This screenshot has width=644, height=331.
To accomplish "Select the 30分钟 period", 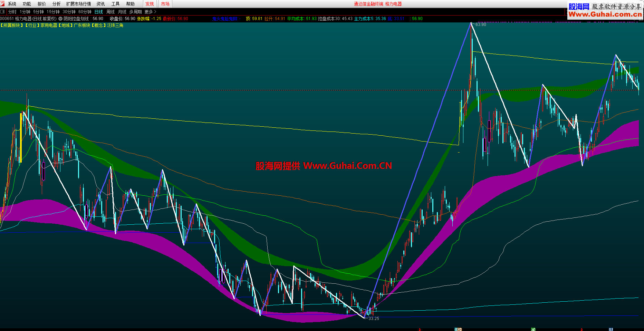I will 69,12.
